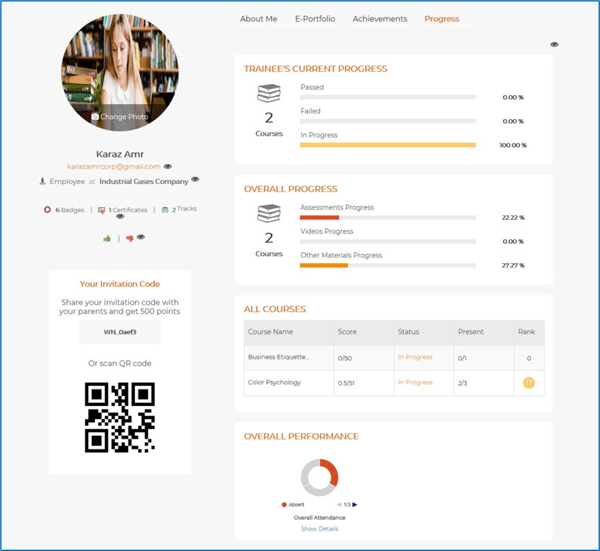Click the red thumbs down icon
The image size is (600, 551).
point(130,239)
